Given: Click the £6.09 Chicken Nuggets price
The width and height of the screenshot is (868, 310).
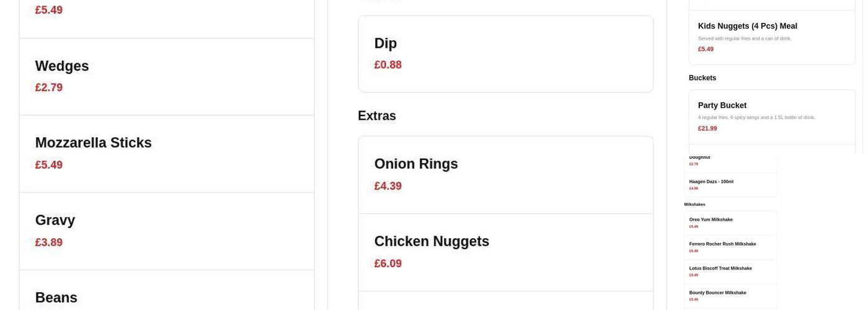Looking at the screenshot, I should pyautogui.click(x=388, y=263).
